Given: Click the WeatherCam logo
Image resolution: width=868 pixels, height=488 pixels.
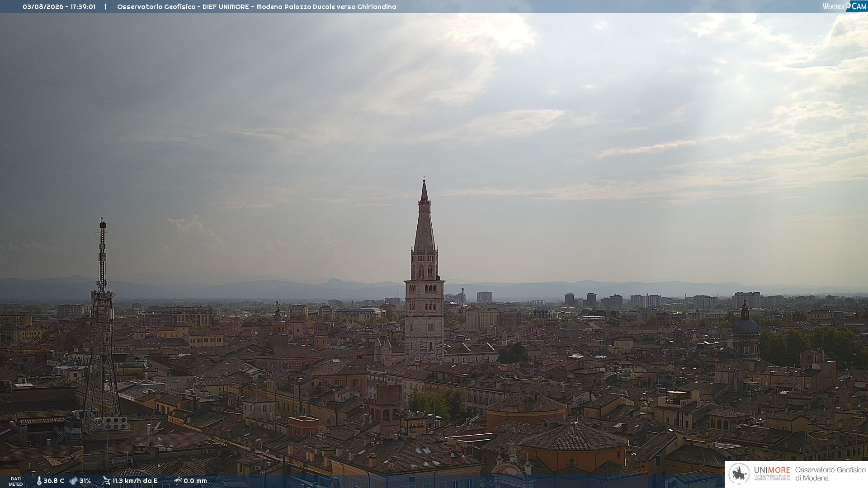Looking at the screenshot, I should pos(844,6).
